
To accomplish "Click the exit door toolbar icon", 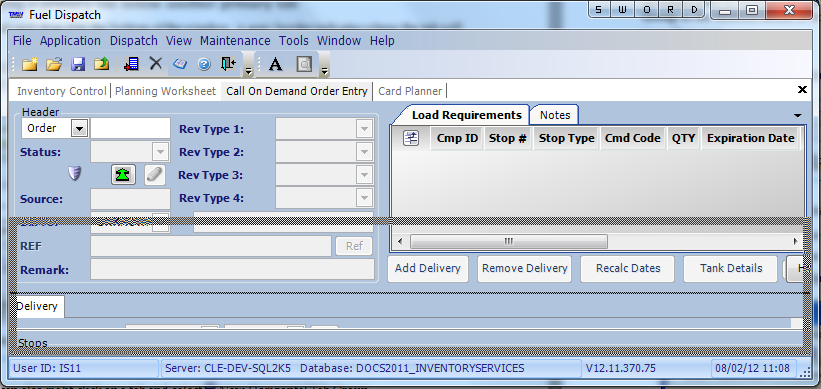I will click(228, 64).
